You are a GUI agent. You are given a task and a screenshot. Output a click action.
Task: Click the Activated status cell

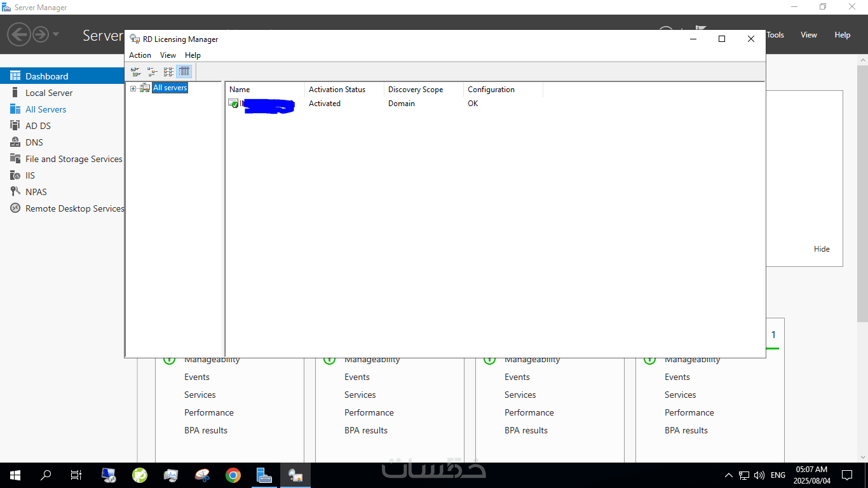point(325,104)
